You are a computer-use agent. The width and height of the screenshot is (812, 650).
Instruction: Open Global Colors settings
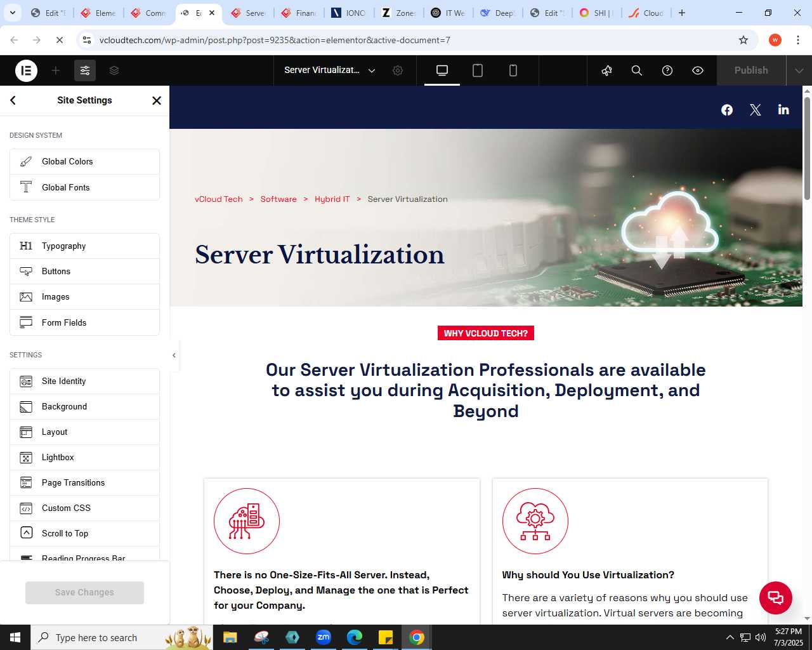coord(84,162)
